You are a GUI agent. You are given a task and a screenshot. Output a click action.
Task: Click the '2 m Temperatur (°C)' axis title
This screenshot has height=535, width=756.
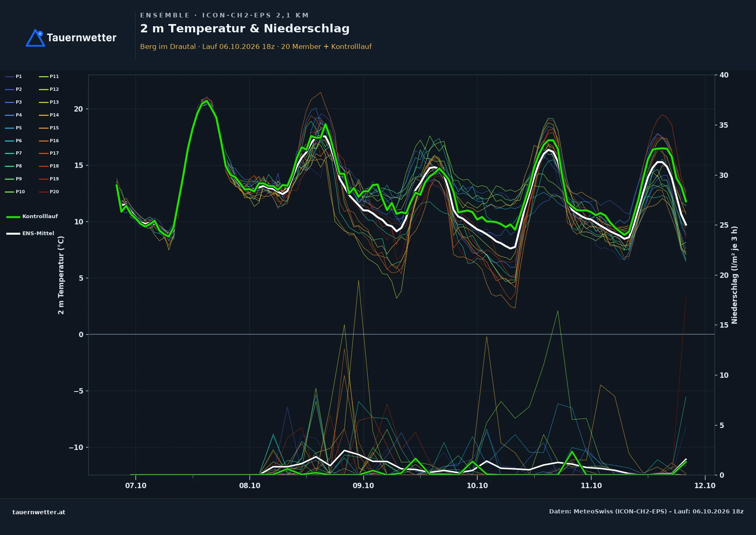point(61,275)
